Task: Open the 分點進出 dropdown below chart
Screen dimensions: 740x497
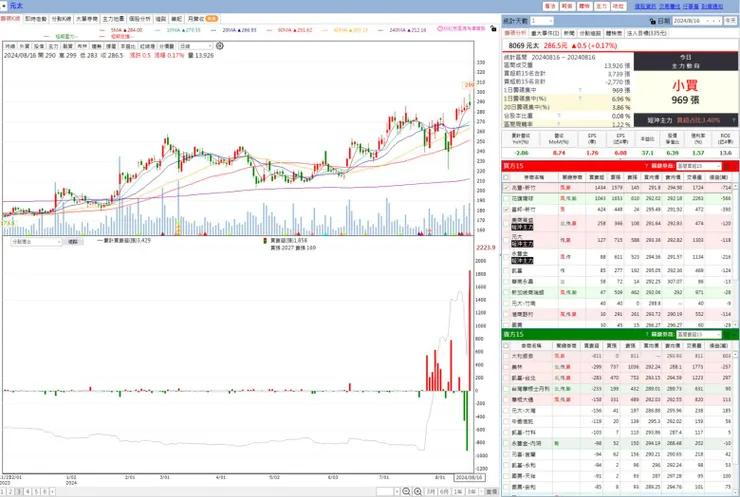Action: 37,242
